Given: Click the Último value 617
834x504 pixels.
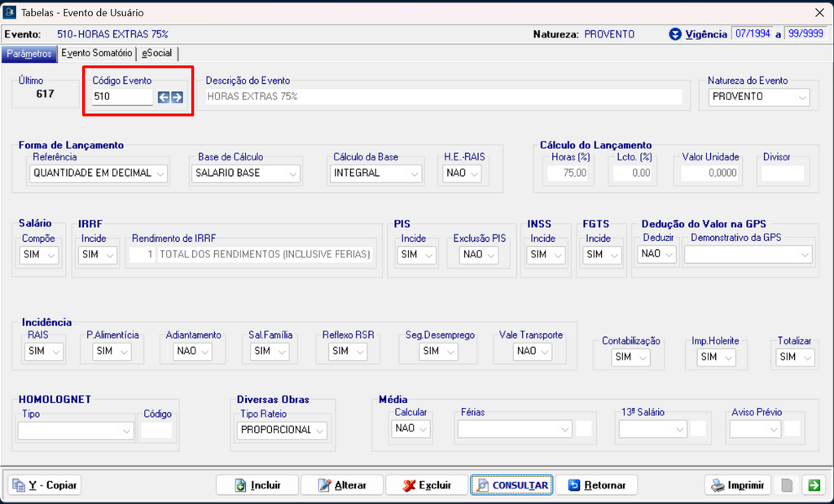Looking at the screenshot, I should coord(46,94).
